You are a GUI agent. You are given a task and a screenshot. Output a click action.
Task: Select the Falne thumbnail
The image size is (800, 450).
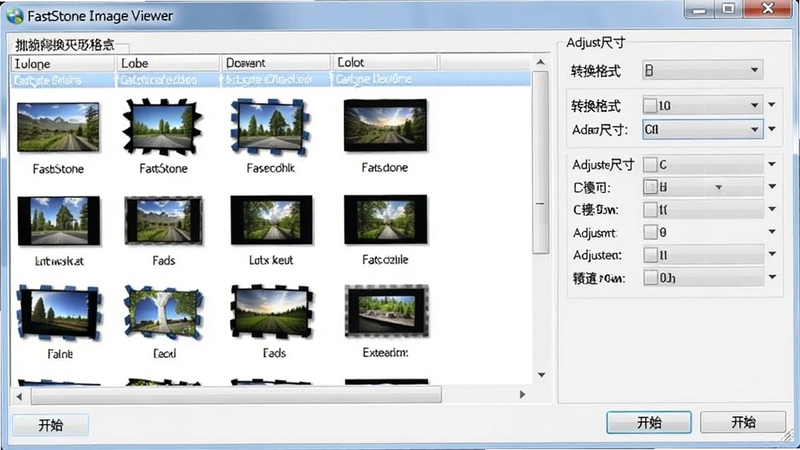[59, 313]
